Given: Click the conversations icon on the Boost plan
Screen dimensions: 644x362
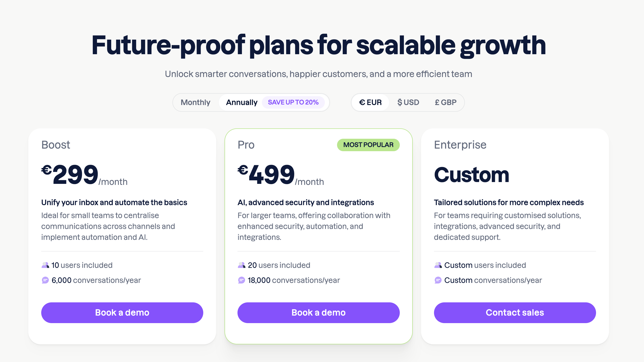Looking at the screenshot, I should click(45, 280).
